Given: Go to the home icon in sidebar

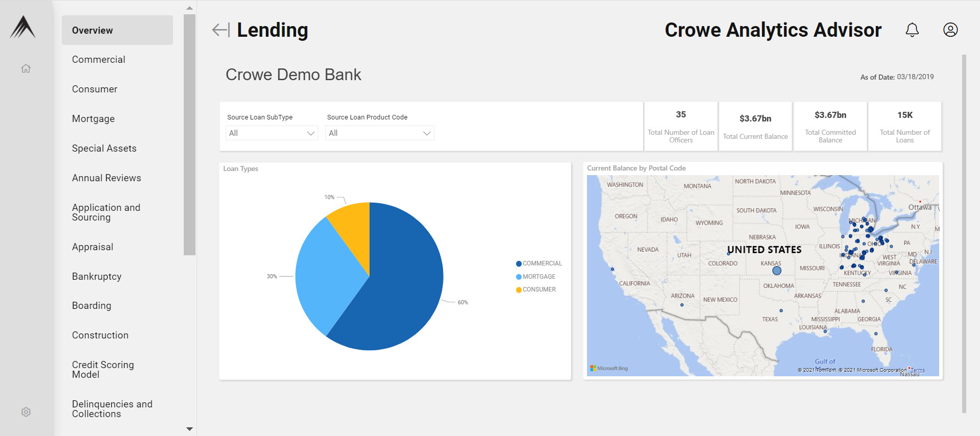Looking at the screenshot, I should 26,68.
